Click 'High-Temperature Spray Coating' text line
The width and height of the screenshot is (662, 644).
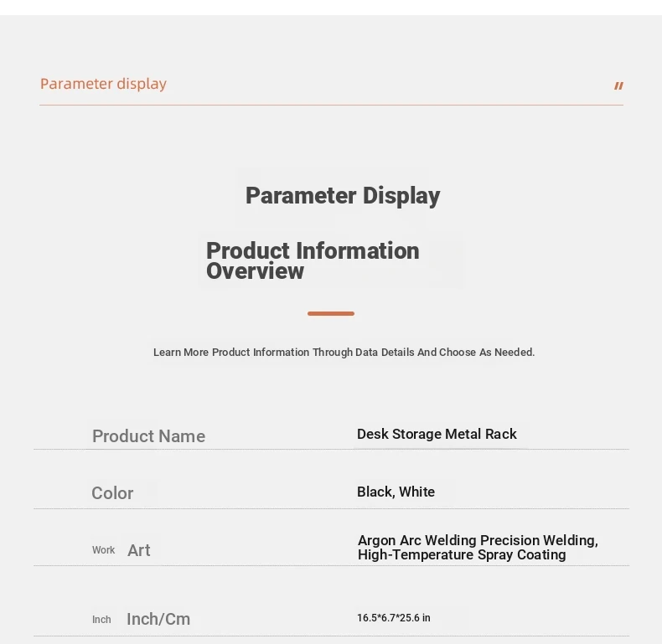(462, 554)
